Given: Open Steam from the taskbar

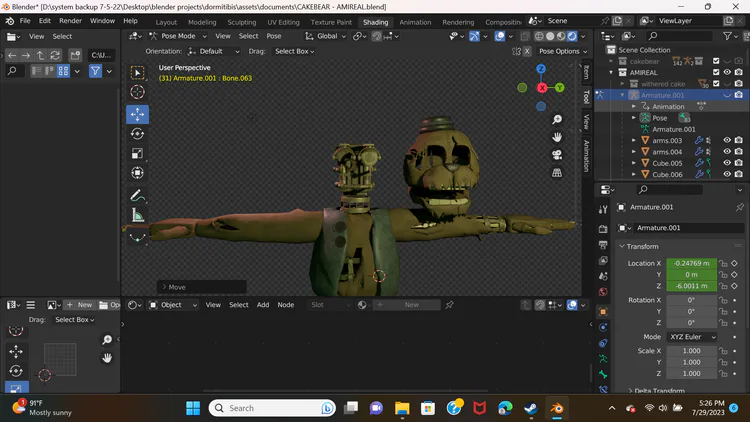Looking at the screenshot, I should pos(530,408).
